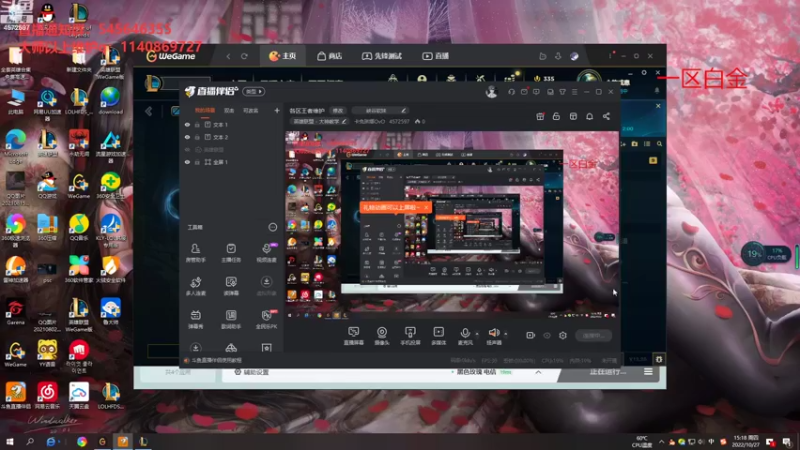Viewport: 800px width, 450px height.
Task: Select 全屏 1 source row
Action: click(232, 162)
